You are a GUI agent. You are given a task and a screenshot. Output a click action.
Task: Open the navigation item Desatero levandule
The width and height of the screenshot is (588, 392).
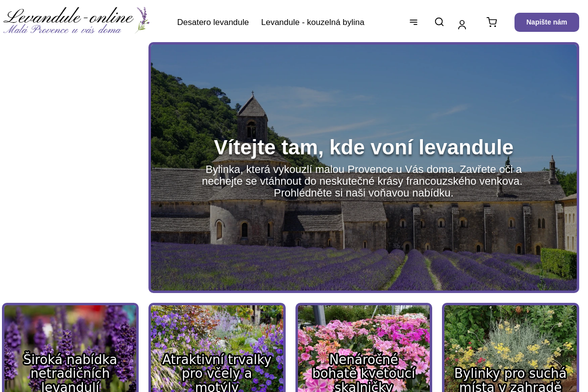click(213, 22)
